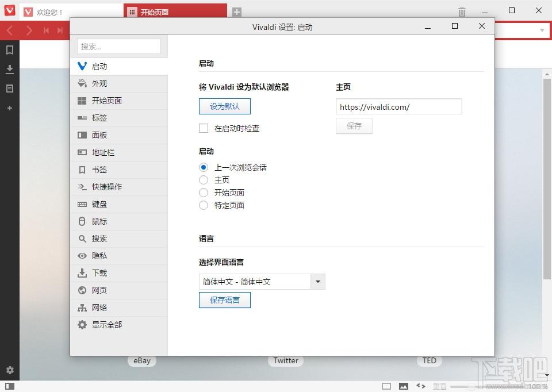Minimize the Vivaldi settings window

(428, 27)
